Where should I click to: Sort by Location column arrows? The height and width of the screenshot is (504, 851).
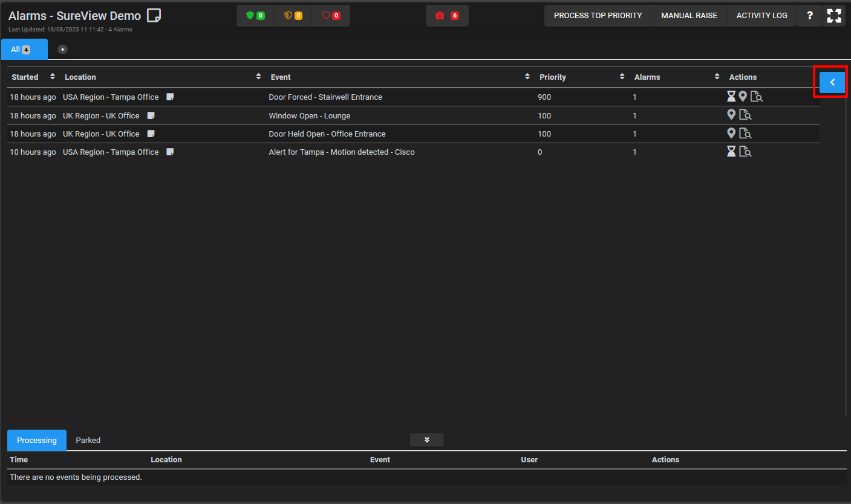click(x=259, y=77)
